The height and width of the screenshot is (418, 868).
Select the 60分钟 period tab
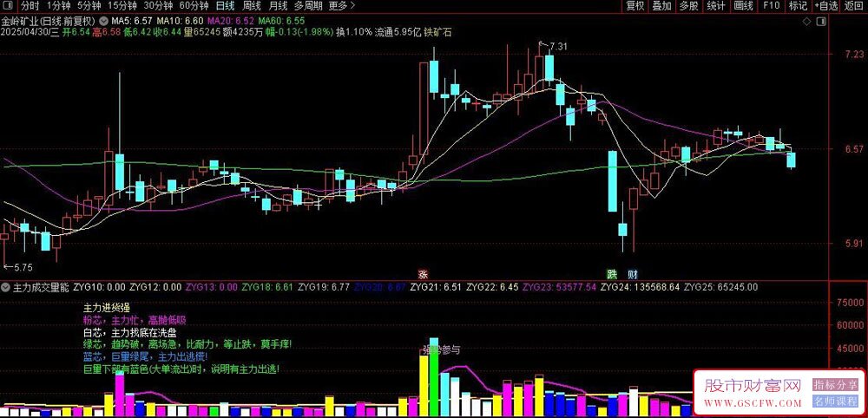[194, 7]
